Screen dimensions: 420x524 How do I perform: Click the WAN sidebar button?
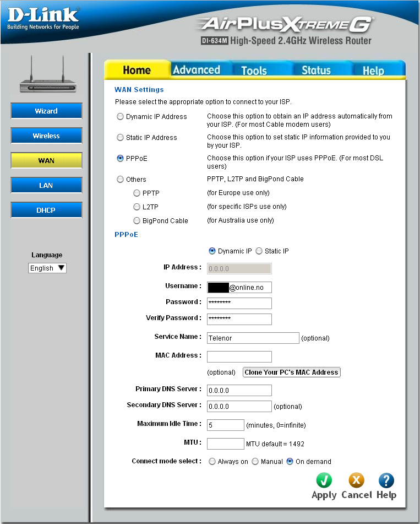46,160
